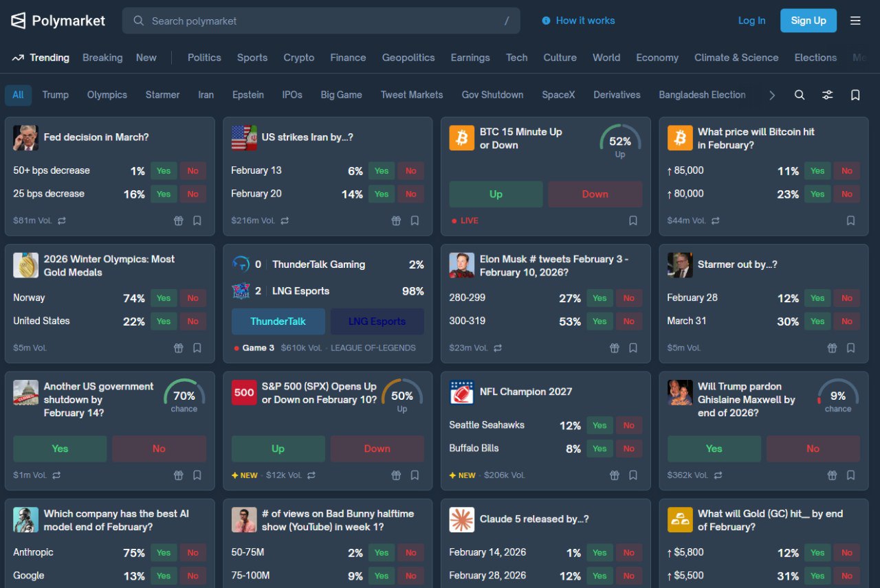Open the hamburger menu at top right
Image resolution: width=880 pixels, height=588 pixels.
[855, 21]
